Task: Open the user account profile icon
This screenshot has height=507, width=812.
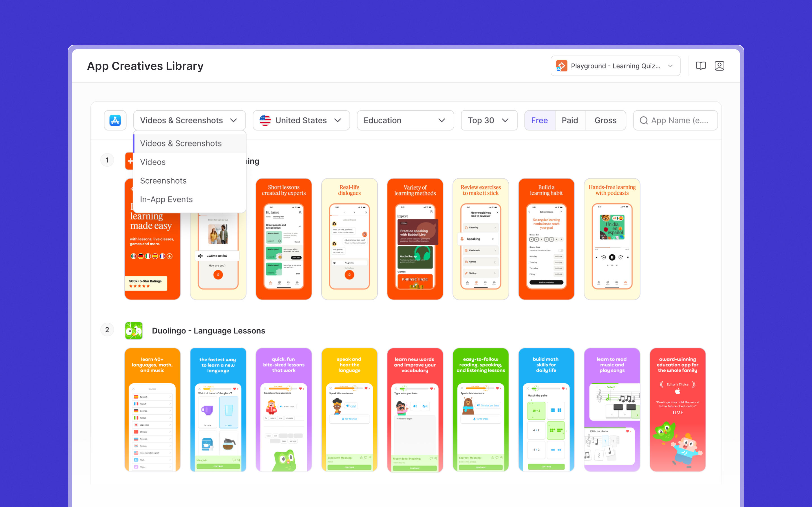Action: pyautogui.click(x=719, y=66)
